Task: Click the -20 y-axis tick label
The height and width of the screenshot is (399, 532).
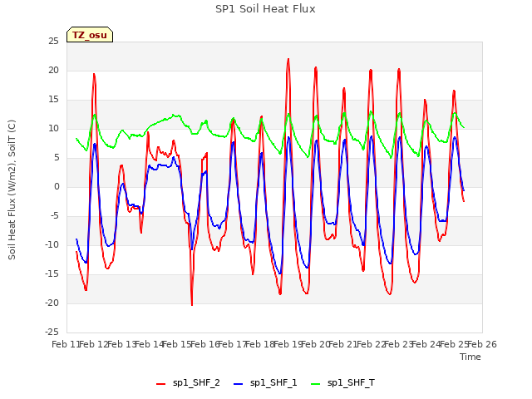Action: click(52, 303)
